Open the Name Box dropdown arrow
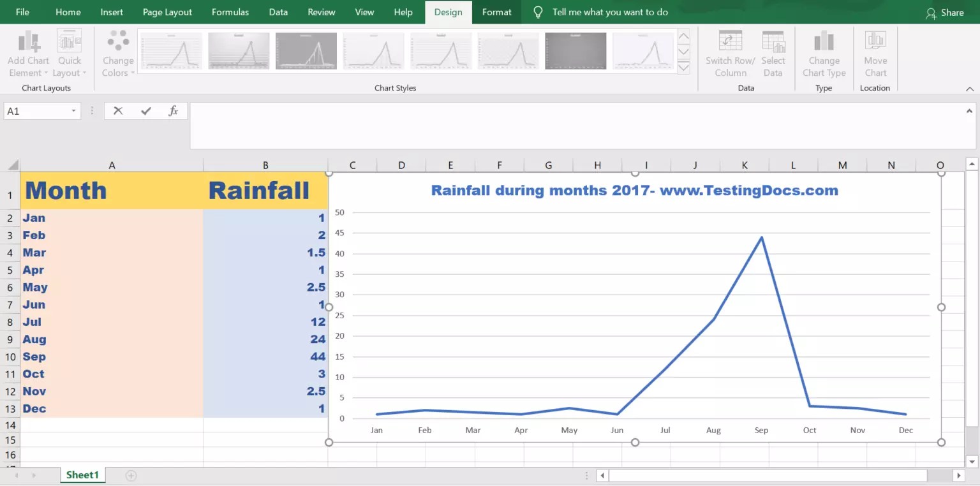The image size is (980, 486). point(74,110)
